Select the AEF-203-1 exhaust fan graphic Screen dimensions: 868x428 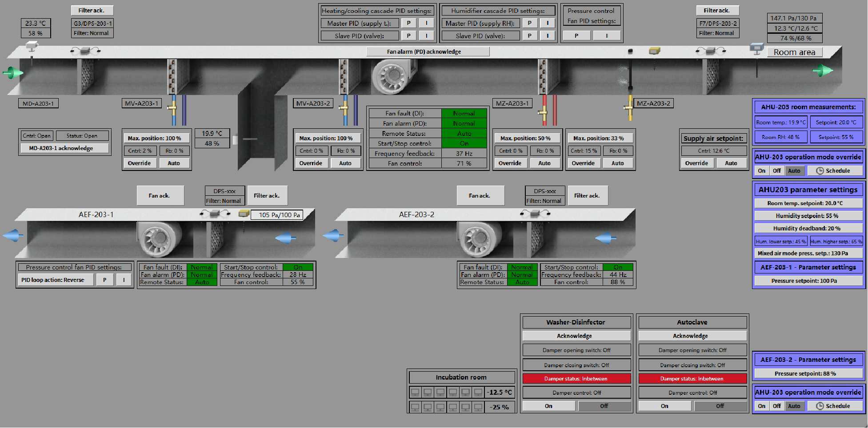[x=159, y=240]
